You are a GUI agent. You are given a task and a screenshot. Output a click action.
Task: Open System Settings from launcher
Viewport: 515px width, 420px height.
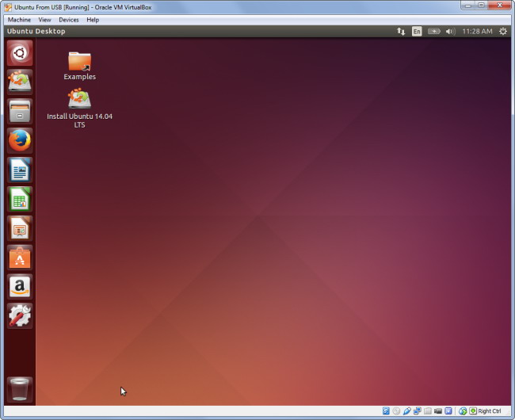pos(20,315)
